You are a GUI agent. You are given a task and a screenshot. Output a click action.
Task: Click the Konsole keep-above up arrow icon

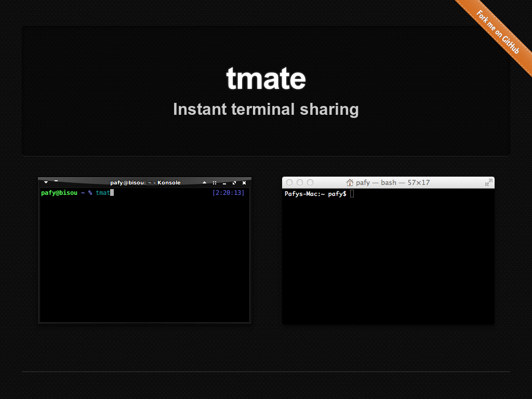coord(204,182)
